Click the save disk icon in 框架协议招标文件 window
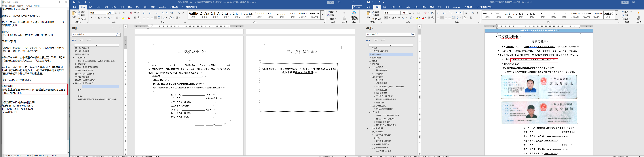The height and width of the screenshot is (157, 644). [74, 2]
